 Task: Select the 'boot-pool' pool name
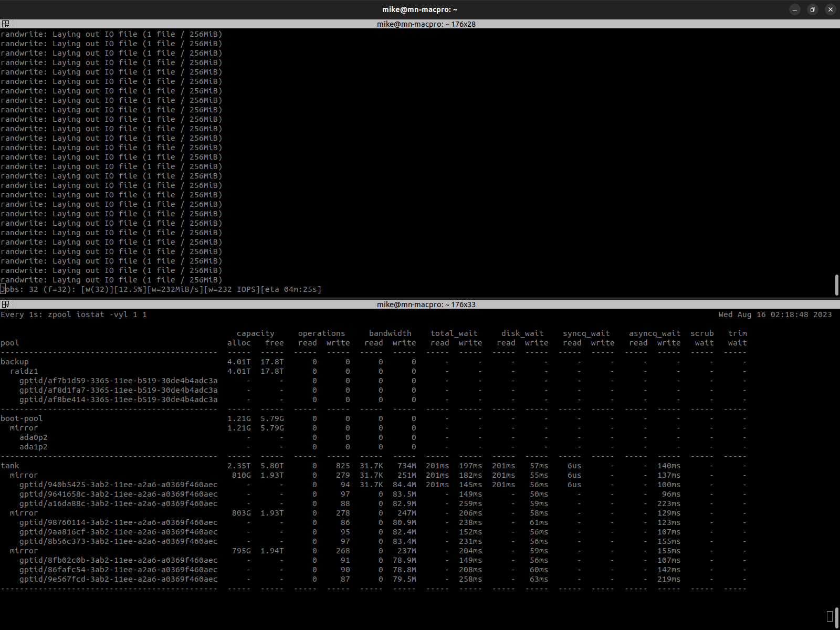pos(22,418)
